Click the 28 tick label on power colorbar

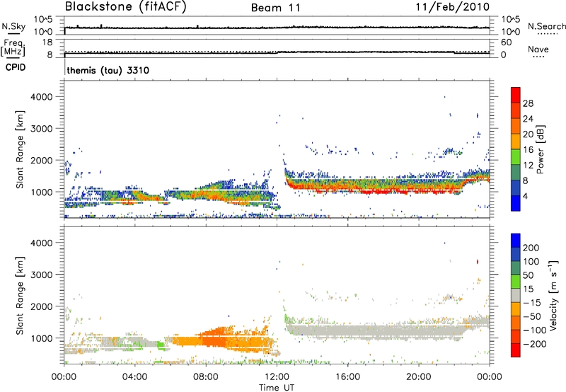pos(528,103)
